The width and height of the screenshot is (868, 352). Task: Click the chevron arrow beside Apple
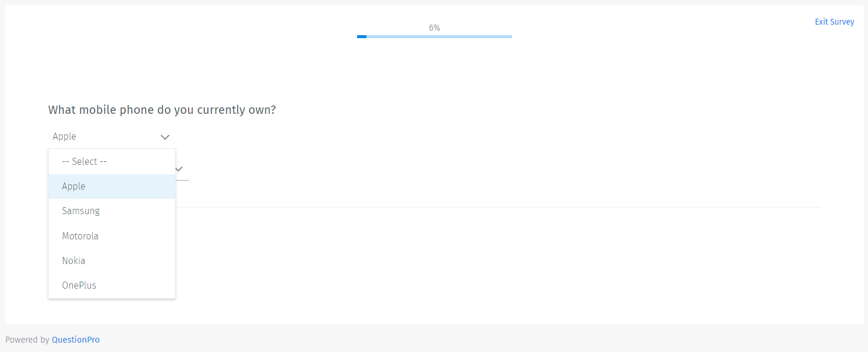click(x=165, y=137)
